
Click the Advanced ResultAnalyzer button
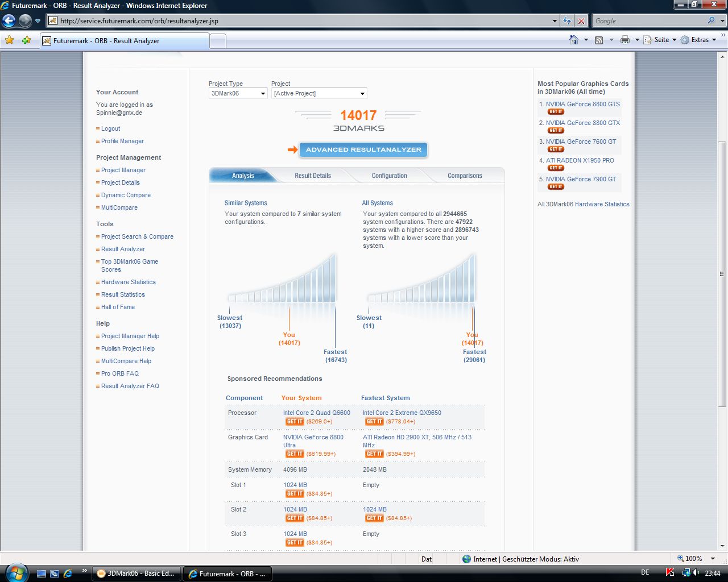click(x=363, y=150)
